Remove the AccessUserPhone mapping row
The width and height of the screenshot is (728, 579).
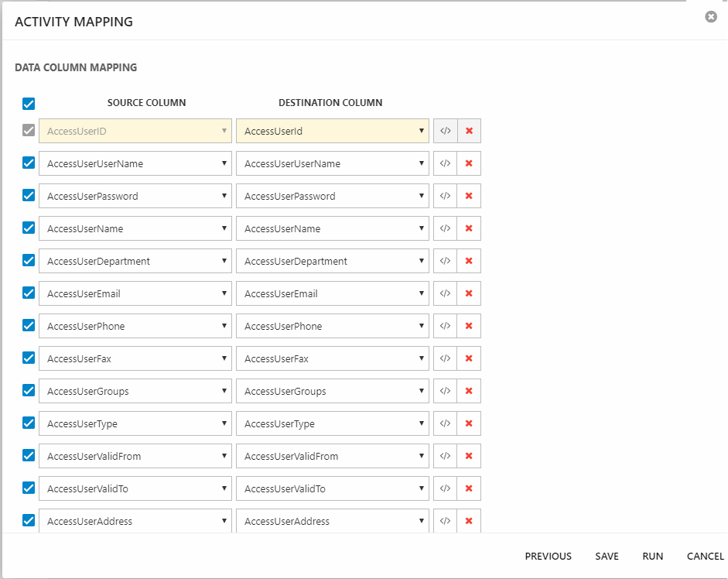tap(469, 326)
